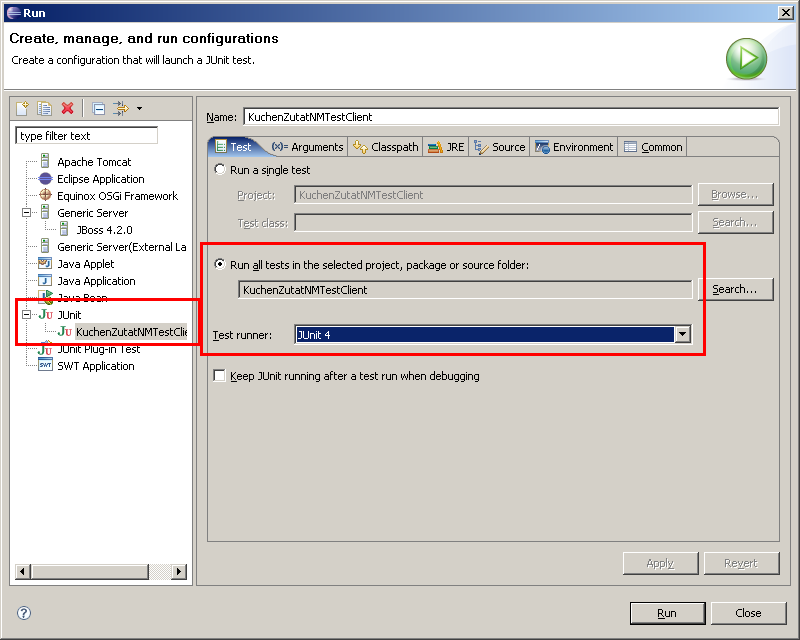Select the Eclipse Application tree entry

pos(101,179)
